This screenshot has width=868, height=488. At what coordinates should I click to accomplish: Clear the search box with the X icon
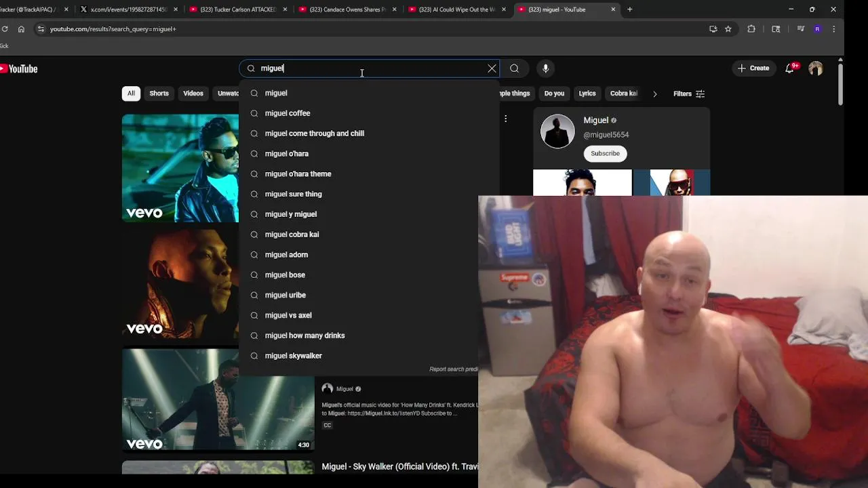pos(492,68)
